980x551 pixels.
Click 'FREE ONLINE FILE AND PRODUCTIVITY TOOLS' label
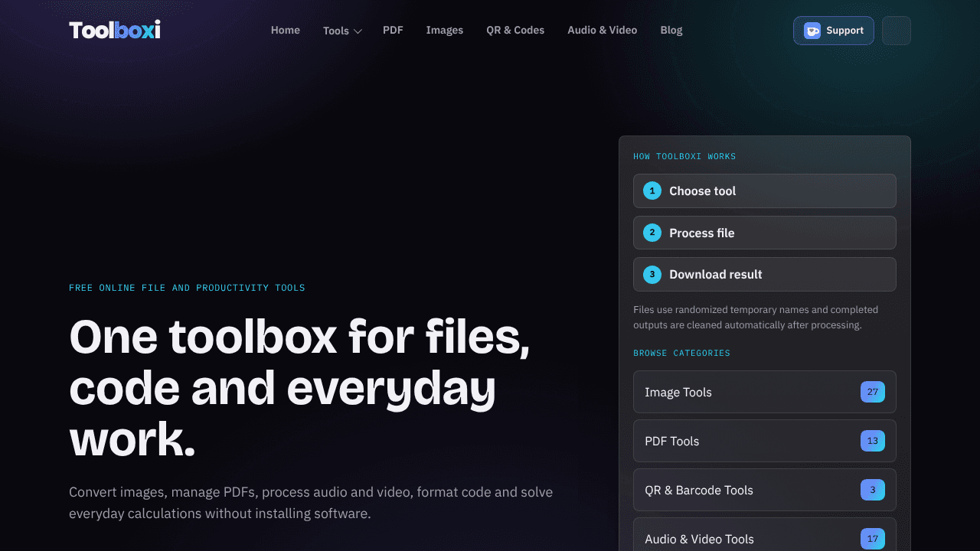187,288
